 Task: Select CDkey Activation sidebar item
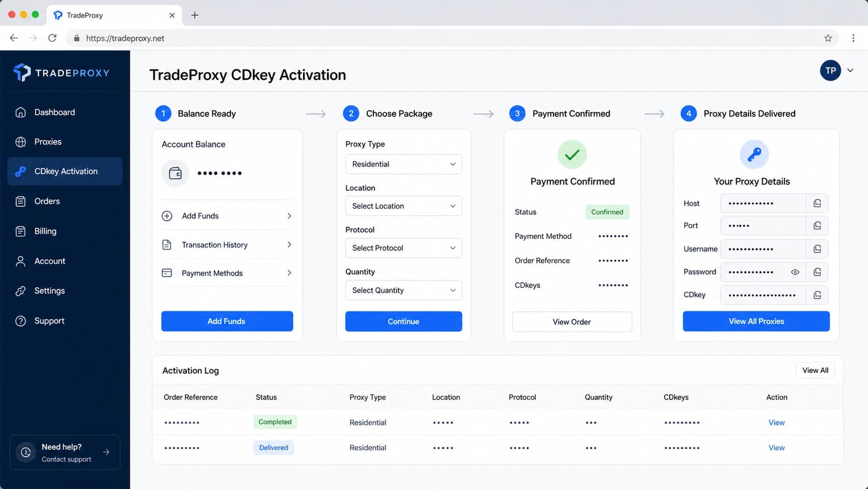click(65, 171)
